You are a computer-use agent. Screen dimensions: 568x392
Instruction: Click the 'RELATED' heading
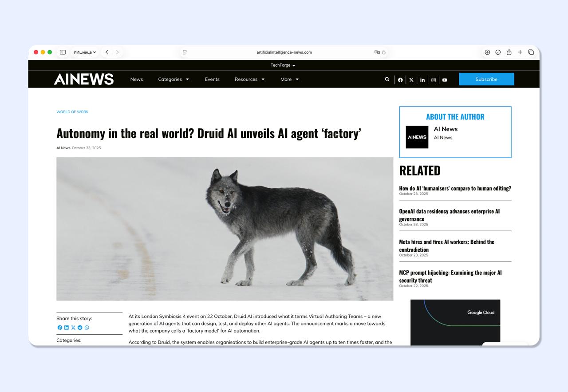pyautogui.click(x=420, y=170)
